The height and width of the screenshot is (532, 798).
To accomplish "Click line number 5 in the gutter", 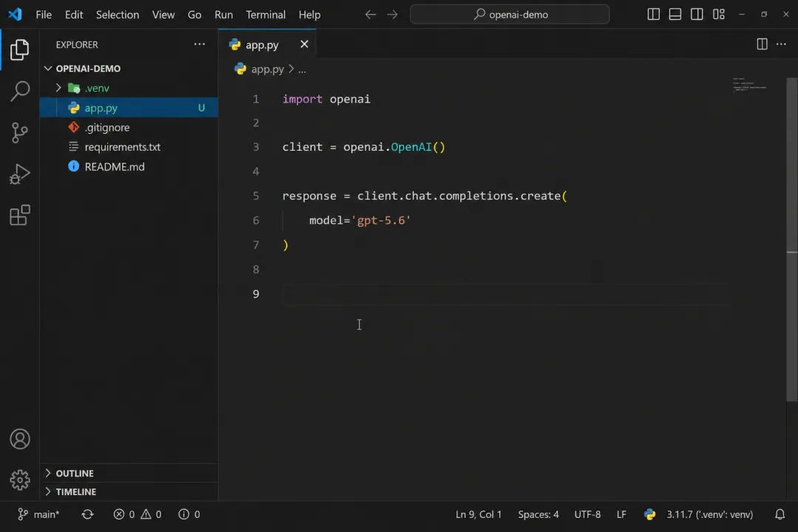I will pyautogui.click(x=256, y=196).
